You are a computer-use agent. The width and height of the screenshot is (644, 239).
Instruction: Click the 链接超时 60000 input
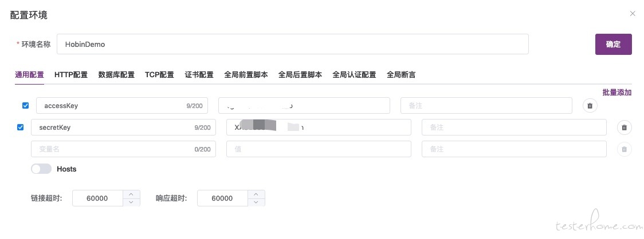coord(98,198)
